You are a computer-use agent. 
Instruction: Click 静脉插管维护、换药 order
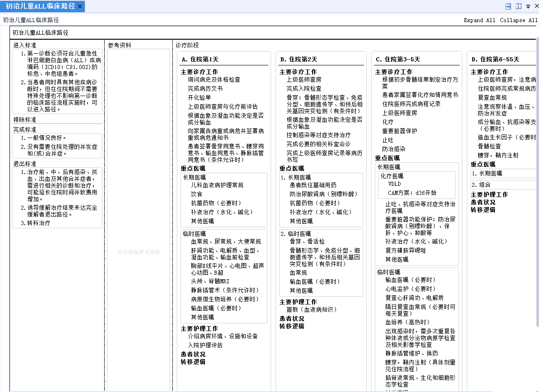[412, 353]
